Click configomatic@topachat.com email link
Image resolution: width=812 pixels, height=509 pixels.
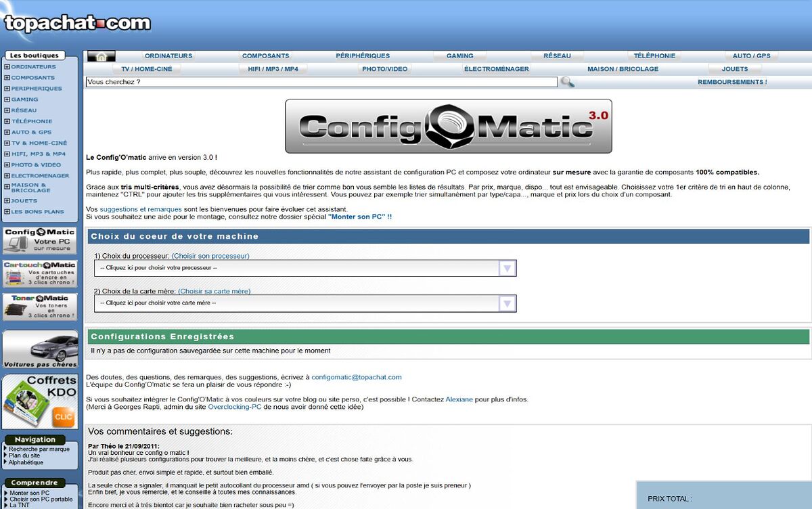click(357, 377)
